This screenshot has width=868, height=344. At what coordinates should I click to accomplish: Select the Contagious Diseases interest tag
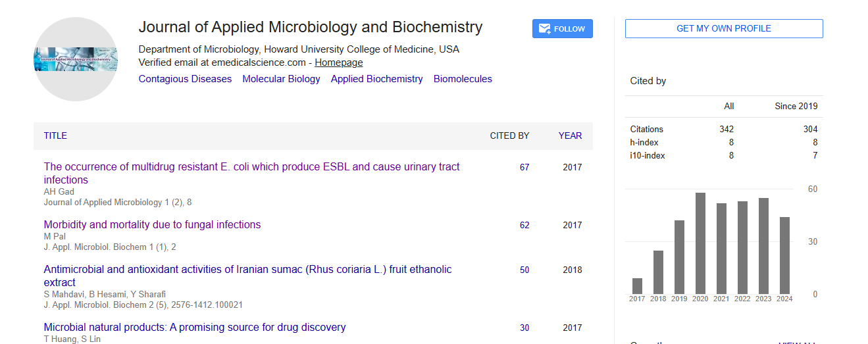click(185, 79)
